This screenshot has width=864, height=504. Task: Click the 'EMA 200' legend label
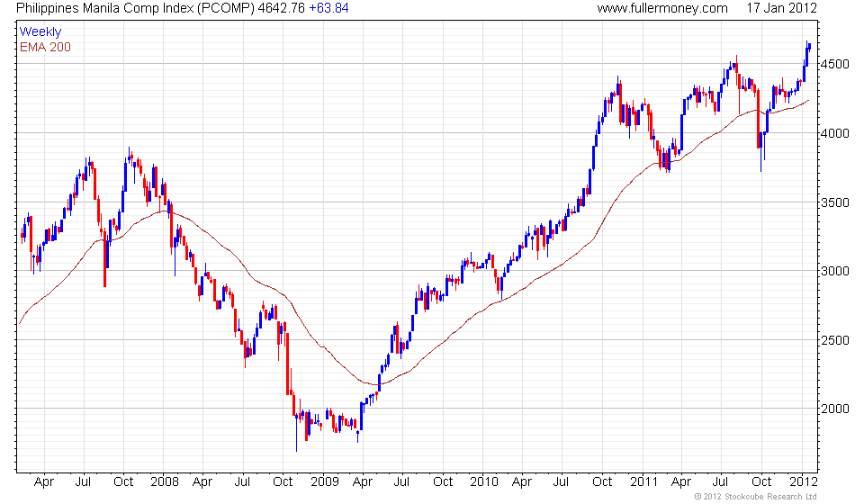click(45, 48)
